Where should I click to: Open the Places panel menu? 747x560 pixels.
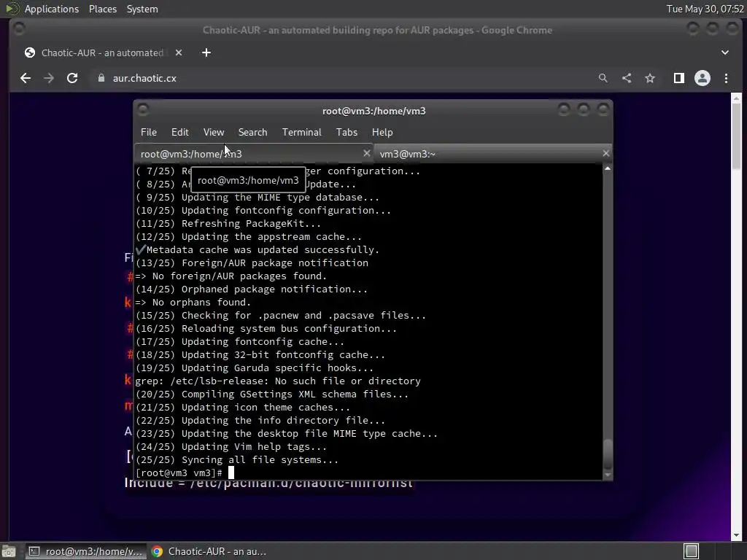[102, 9]
